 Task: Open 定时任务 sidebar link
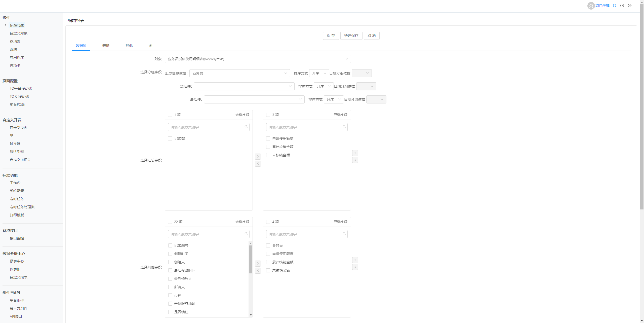pyautogui.click(x=17, y=199)
